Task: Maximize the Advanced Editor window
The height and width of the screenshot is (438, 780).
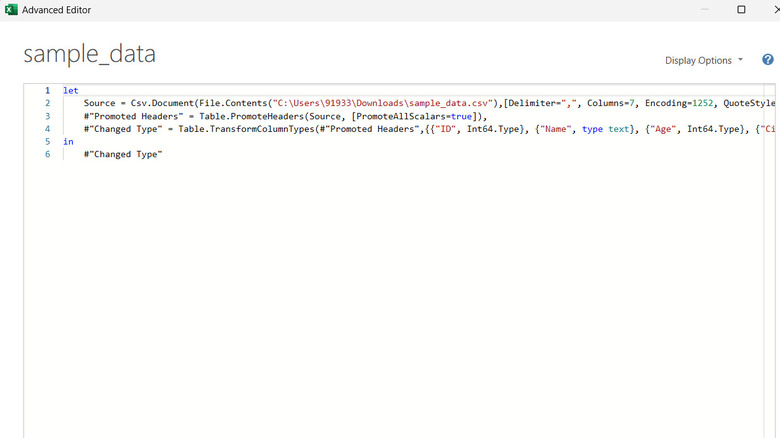Action: point(741,9)
